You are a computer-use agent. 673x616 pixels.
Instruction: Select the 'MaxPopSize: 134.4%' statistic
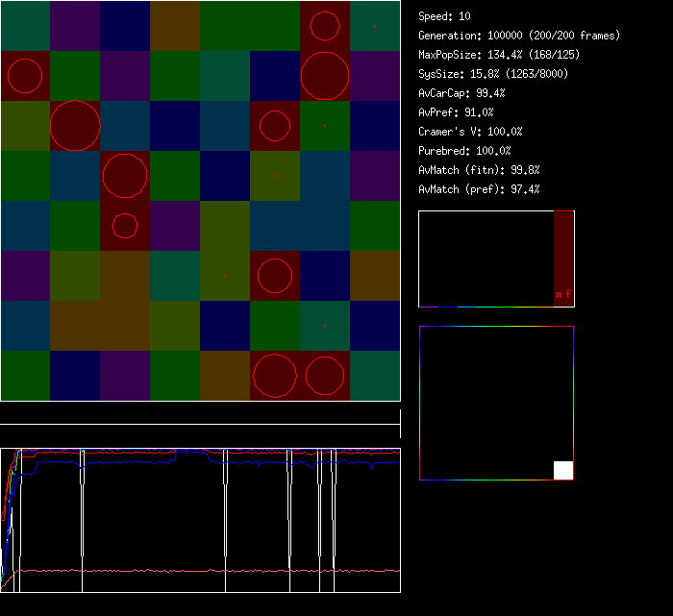point(499,55)
